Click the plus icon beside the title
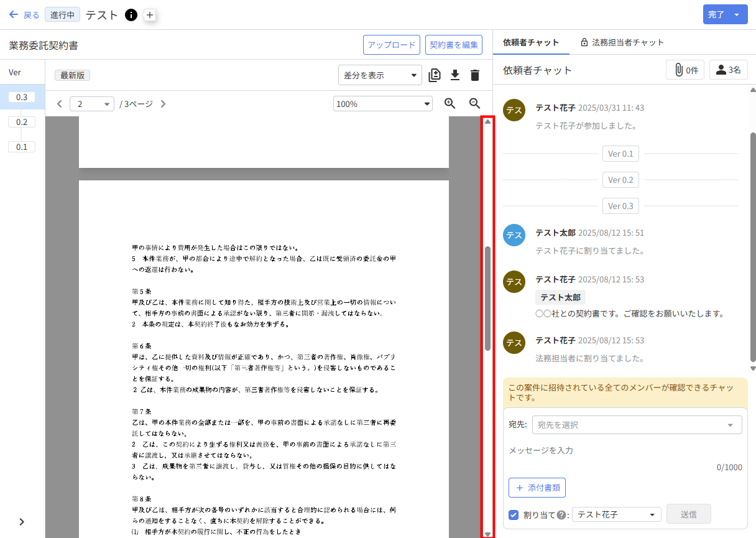 click(149, 15)
